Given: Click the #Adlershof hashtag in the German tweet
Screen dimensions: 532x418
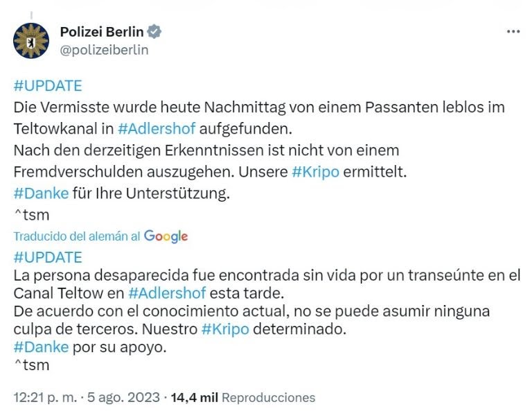Looking at the screenshot, I should tap(157, 129).
